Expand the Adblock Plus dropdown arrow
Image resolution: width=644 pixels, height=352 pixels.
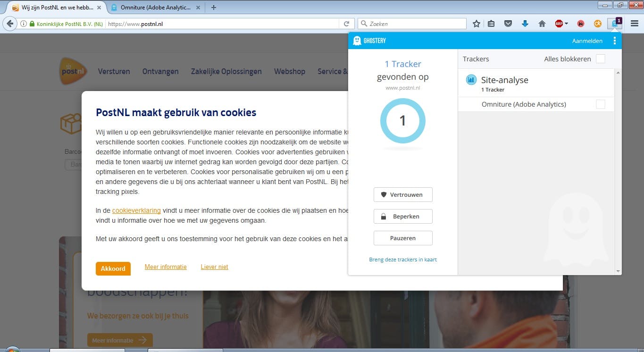tap(566, 24)
